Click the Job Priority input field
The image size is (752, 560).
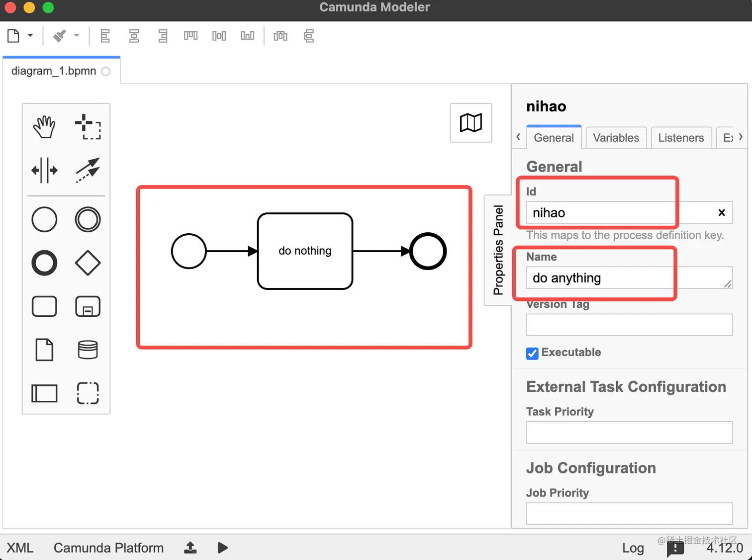pos(629,514)
